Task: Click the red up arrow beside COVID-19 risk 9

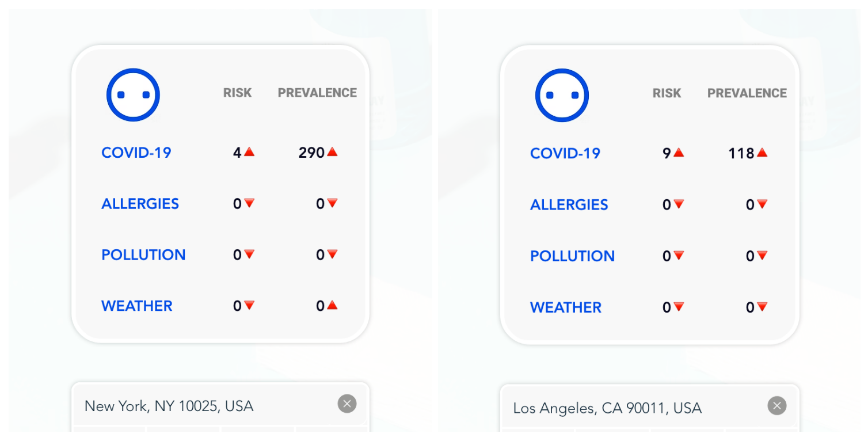Action: 679,153
